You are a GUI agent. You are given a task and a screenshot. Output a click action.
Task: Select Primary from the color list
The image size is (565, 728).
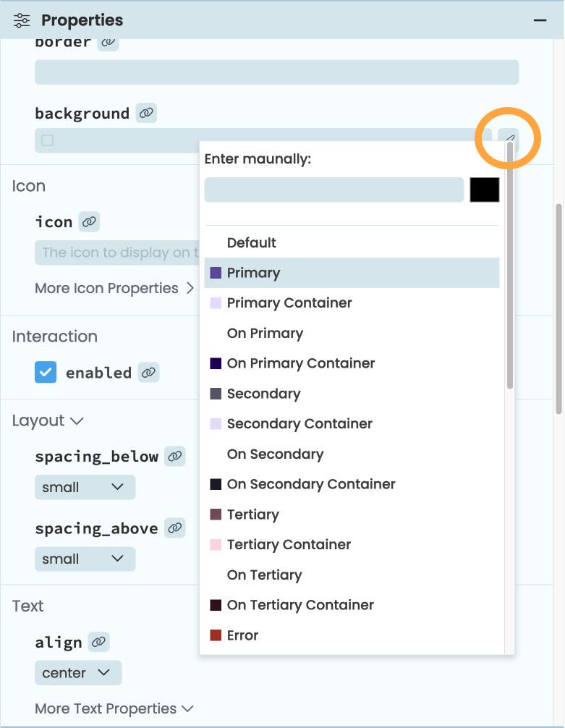[253, 272]
